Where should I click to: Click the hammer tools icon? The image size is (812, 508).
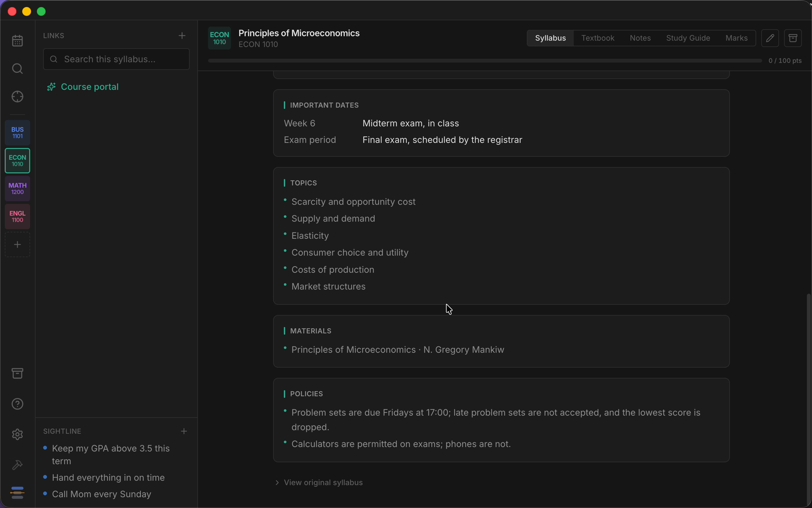tap(17, 465)
